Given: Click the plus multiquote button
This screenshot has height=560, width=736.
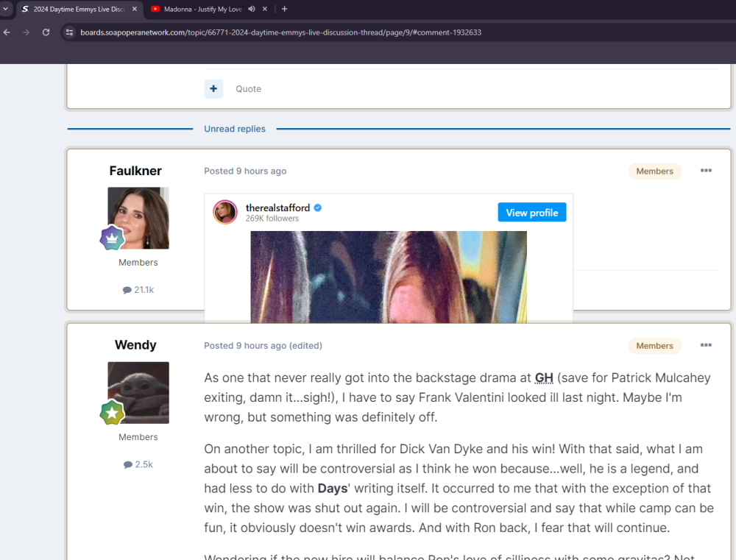Looking at the screenshot, I should [x=213, y=89].
